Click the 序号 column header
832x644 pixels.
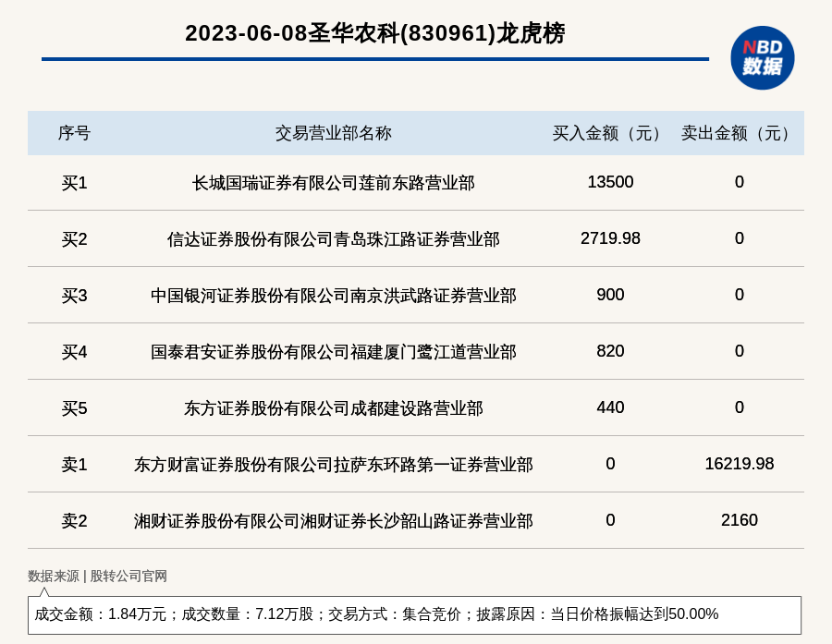[x=74, y=133]
